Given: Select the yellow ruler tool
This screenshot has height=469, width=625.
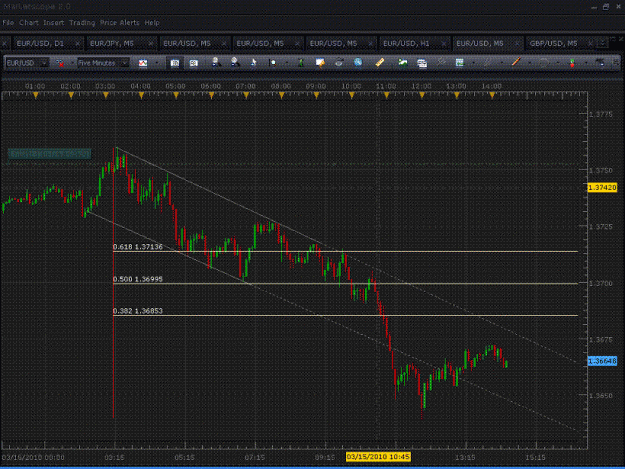Looking at the screenshot, I should click(x=379, y=62).
